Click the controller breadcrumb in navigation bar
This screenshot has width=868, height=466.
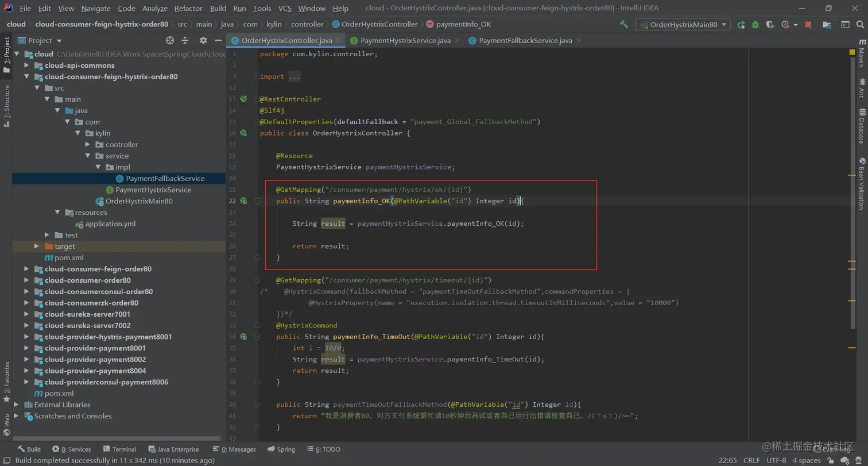click(307, 24)
